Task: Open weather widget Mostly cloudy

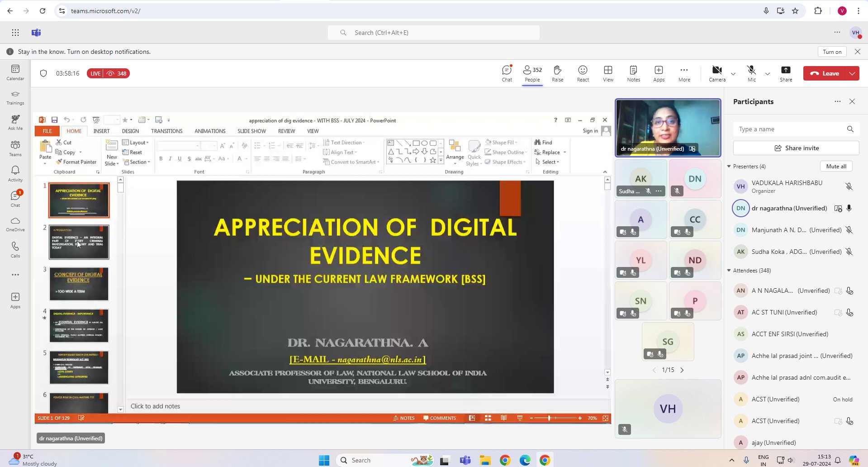Action: point(34,460)
